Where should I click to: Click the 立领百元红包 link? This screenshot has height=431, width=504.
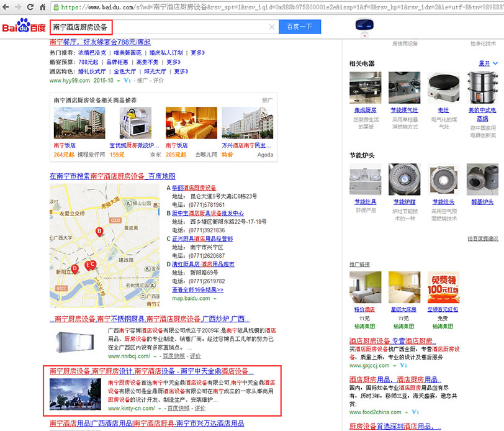[x=443, y=309]
